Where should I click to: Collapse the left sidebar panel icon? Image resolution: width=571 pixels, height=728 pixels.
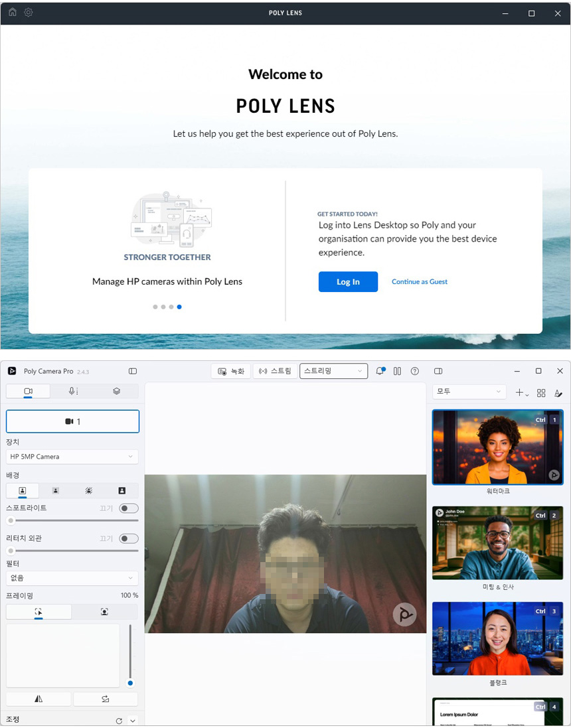click(x=133, y=372)
